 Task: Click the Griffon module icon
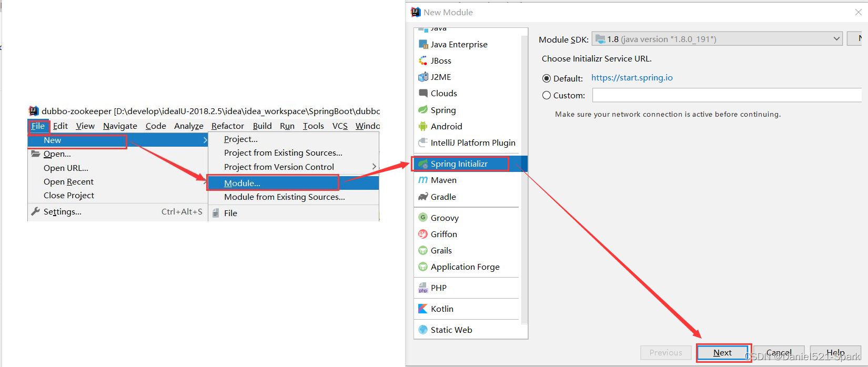423,234
